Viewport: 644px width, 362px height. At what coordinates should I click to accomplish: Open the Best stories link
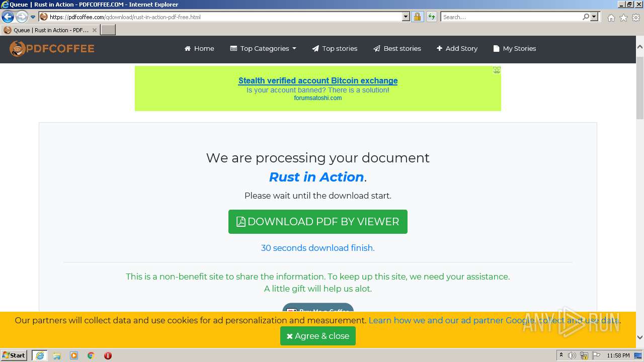[x=397, y=49]
